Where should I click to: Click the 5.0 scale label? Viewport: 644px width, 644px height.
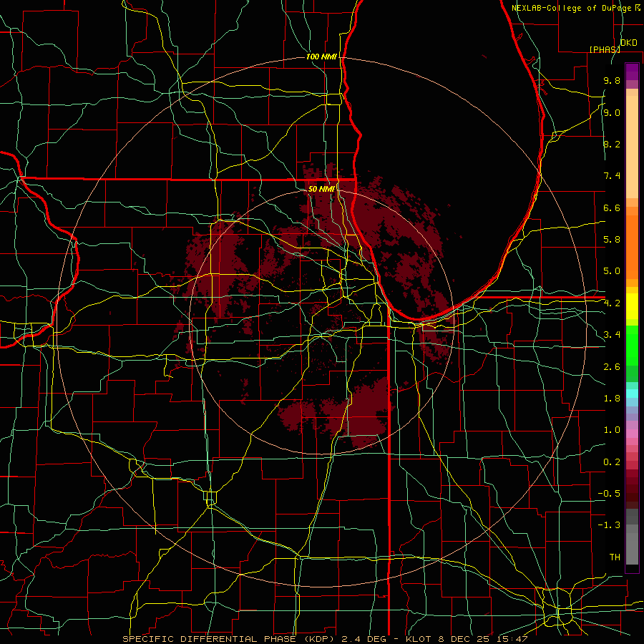[x=612, y=271]
